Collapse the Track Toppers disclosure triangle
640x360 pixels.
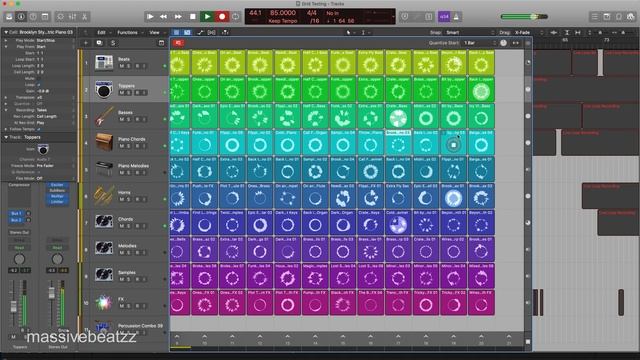click(6, 137)
